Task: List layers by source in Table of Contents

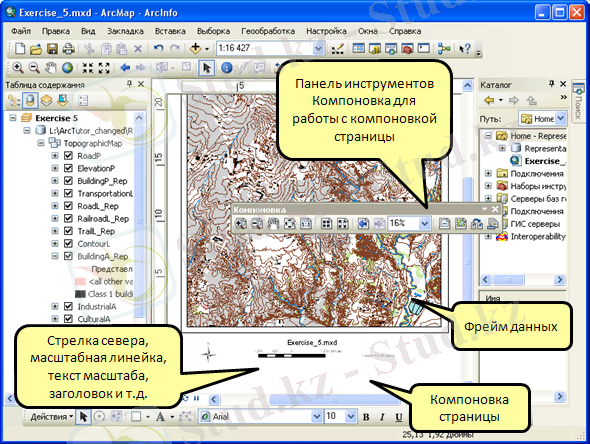Action: click(x=30, y=100)
